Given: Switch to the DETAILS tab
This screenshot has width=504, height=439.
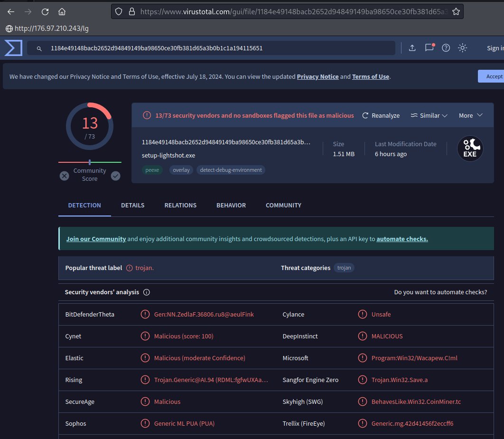Looking at the screenshot, I should click(133, 205).
